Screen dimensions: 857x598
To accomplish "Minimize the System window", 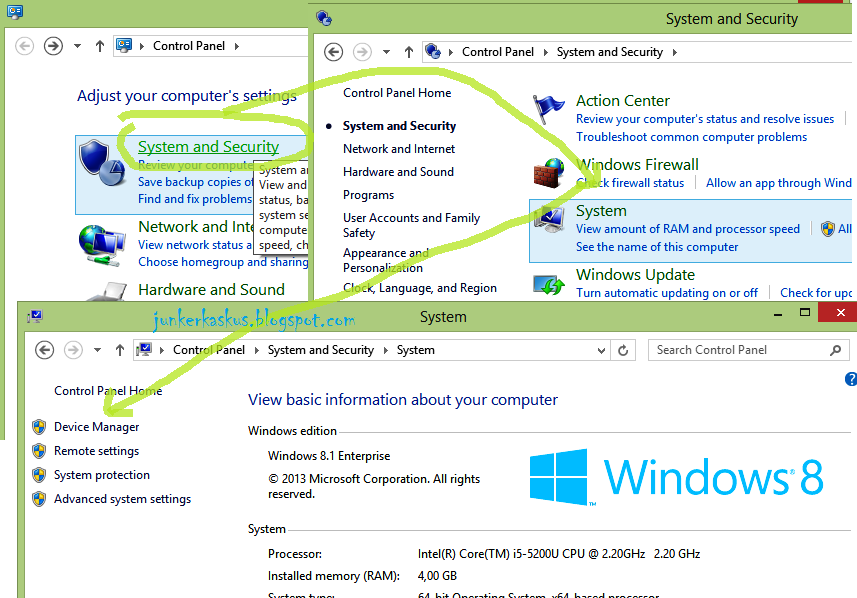I will [778, 314].
